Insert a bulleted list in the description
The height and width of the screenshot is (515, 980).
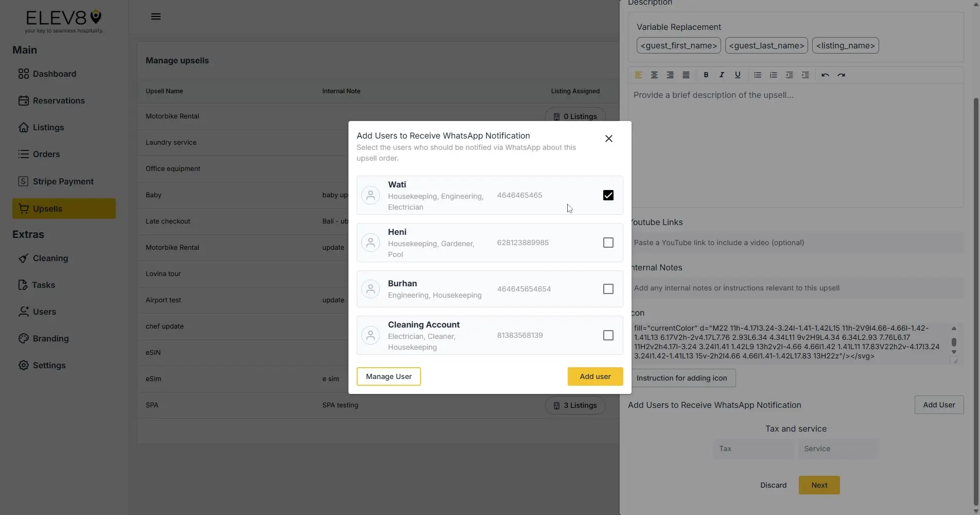pyautogui.click(x=757, y=75)
